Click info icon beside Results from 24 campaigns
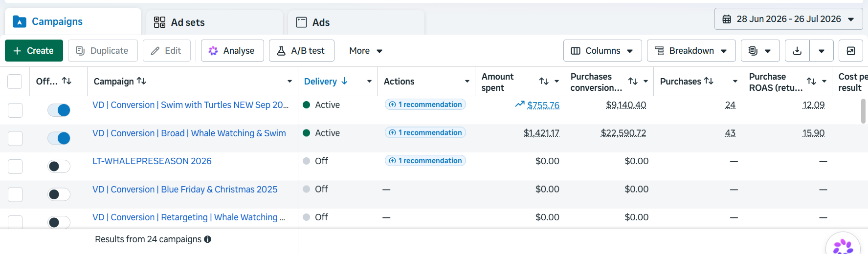868x254 pixels. (x=207, y=239)
